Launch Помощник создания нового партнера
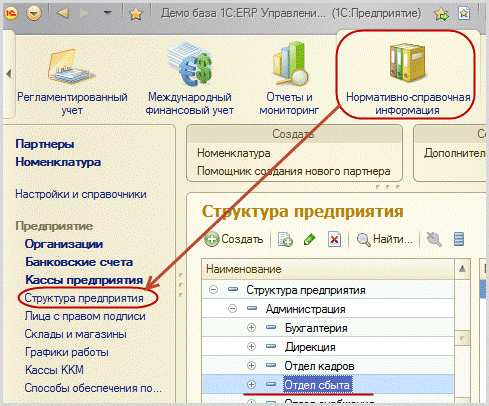This screenshot has width=489, height=406. [294, 171]
